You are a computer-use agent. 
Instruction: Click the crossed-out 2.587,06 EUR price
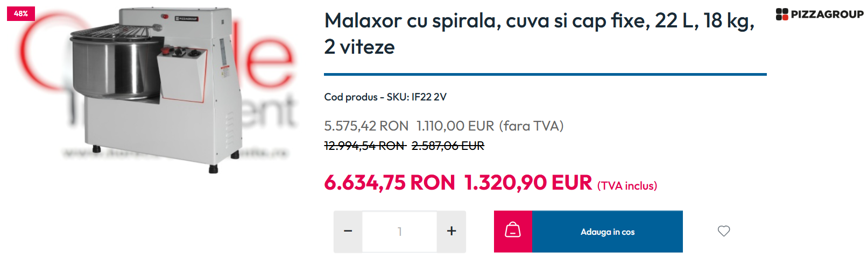tap(448, 146)
